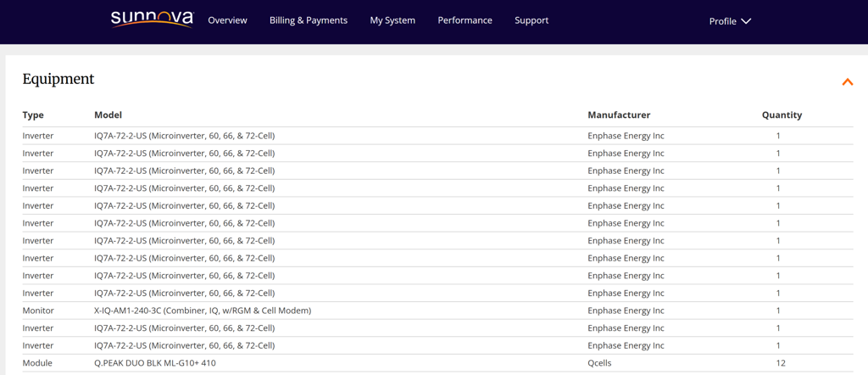
Task: Collapse the Equipment section with orange chevron
Action: tap(846, 82)
